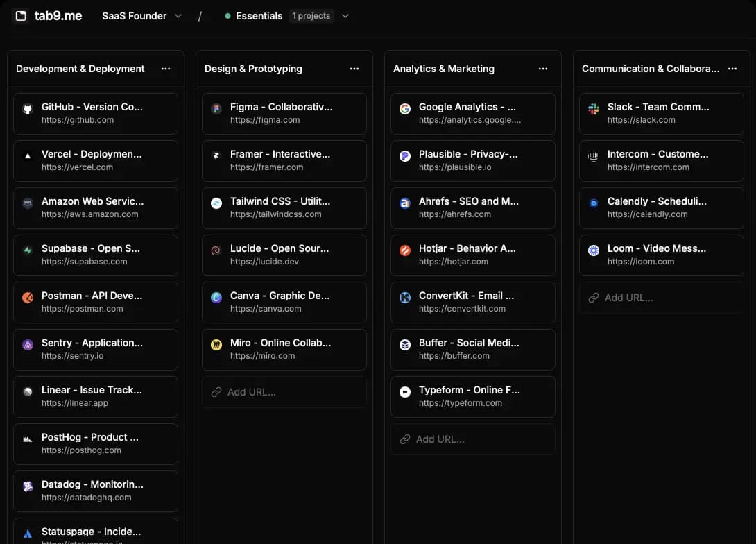Click the Plausible favicon icon
Image resolution: width=756 pixels, height=544 pixels.
[405, 155]
